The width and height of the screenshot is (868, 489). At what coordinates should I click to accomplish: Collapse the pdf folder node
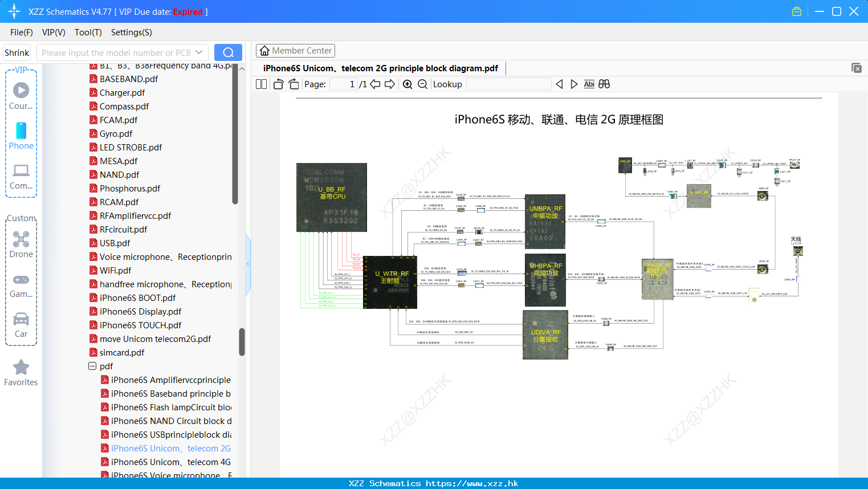[92, 366]
